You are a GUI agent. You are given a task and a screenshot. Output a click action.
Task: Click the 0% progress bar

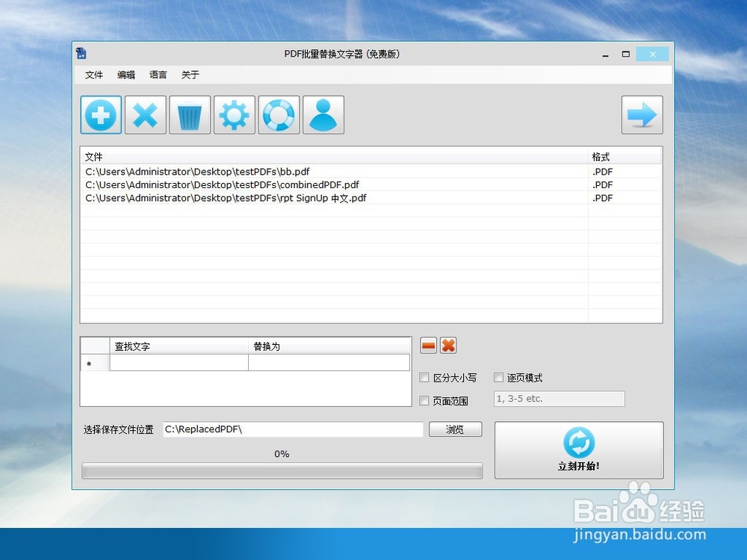click(282, 470)
